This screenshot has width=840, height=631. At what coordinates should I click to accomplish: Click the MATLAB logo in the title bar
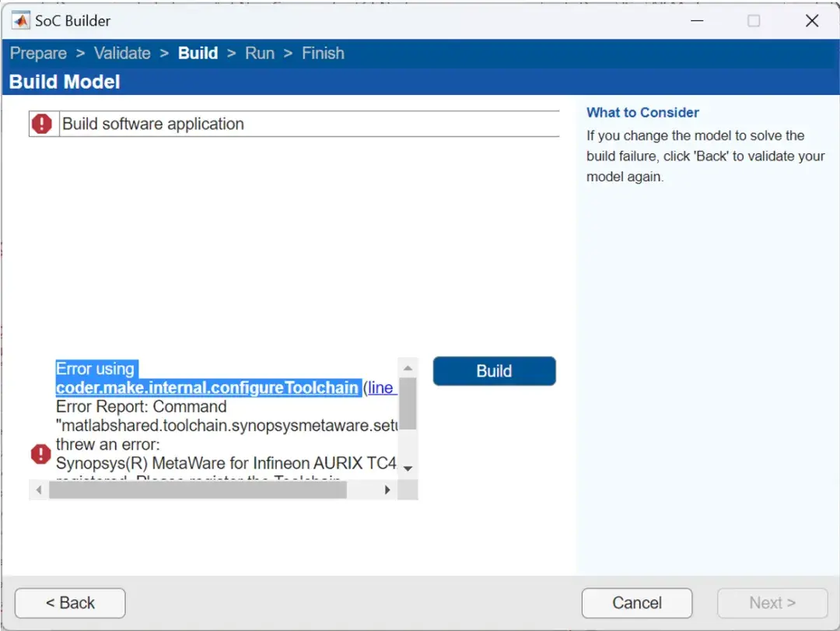(x=19, y=20)
